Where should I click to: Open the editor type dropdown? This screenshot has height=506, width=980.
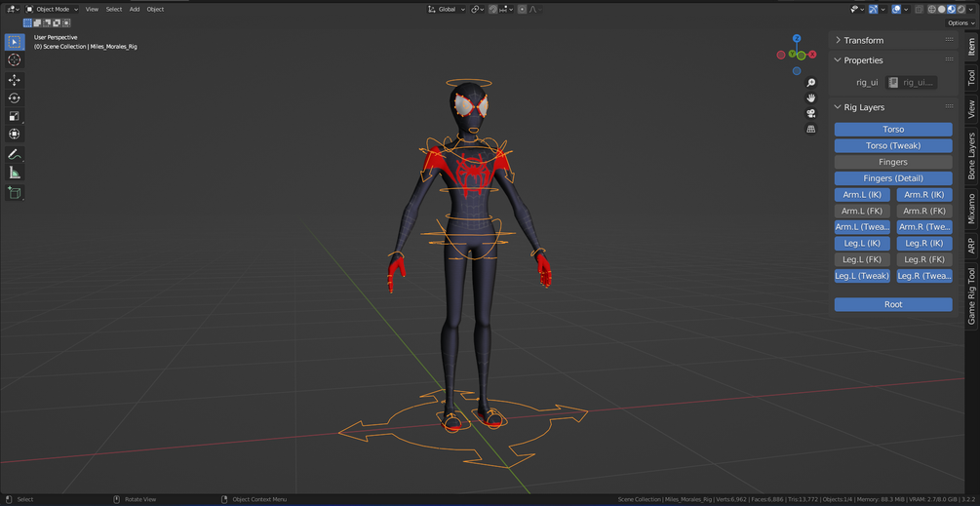coord(13,10)
